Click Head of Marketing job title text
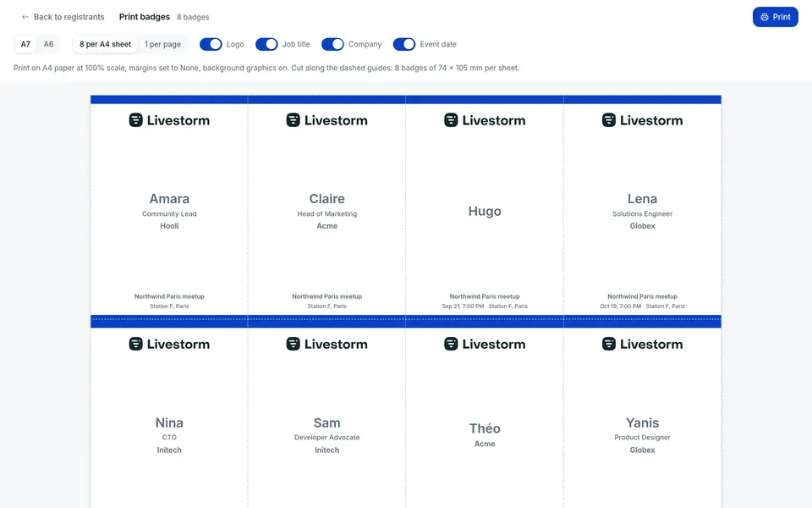812x508 pixels. tap(326, 213)
